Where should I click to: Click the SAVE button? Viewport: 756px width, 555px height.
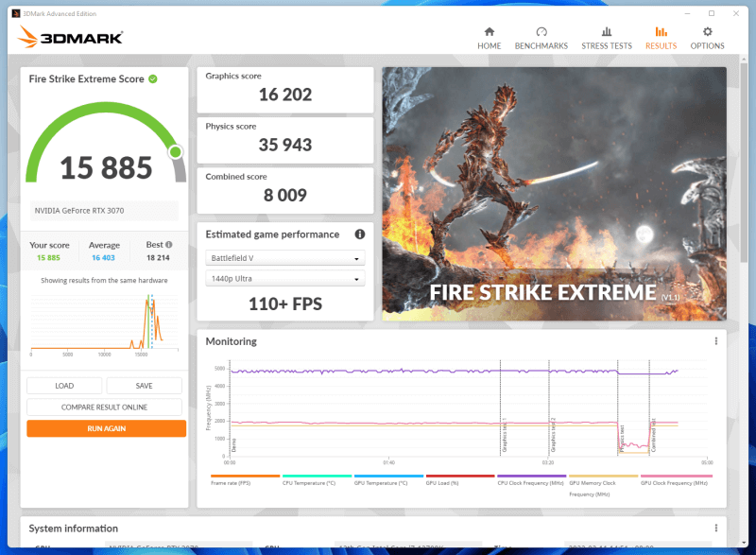click(145, 386)
